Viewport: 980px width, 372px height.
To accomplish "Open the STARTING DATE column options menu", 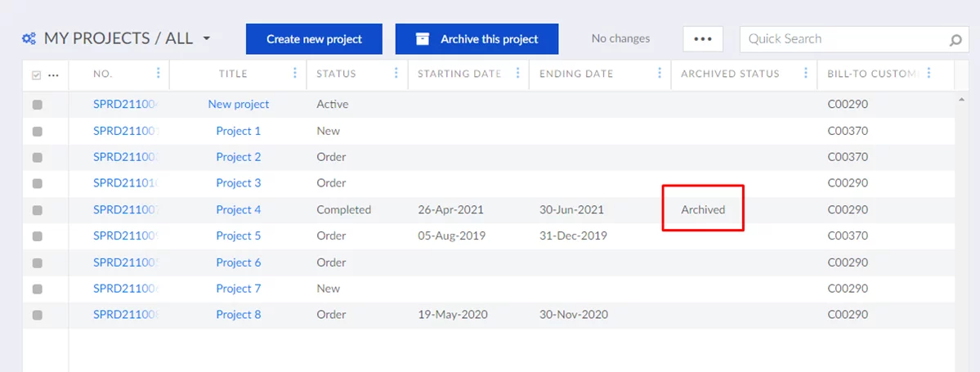I will pos(517,74).
